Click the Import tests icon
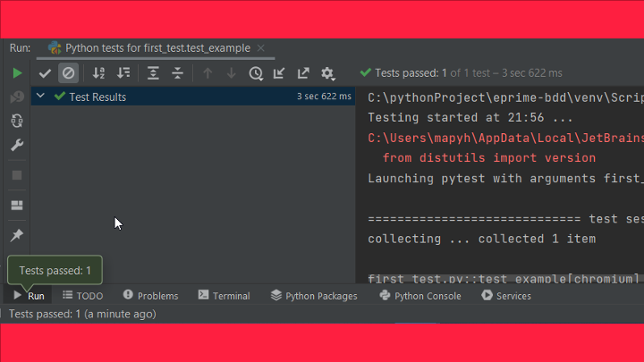This screenshot has width=644, height=362. pyautogui.click(x=279, y=73)
